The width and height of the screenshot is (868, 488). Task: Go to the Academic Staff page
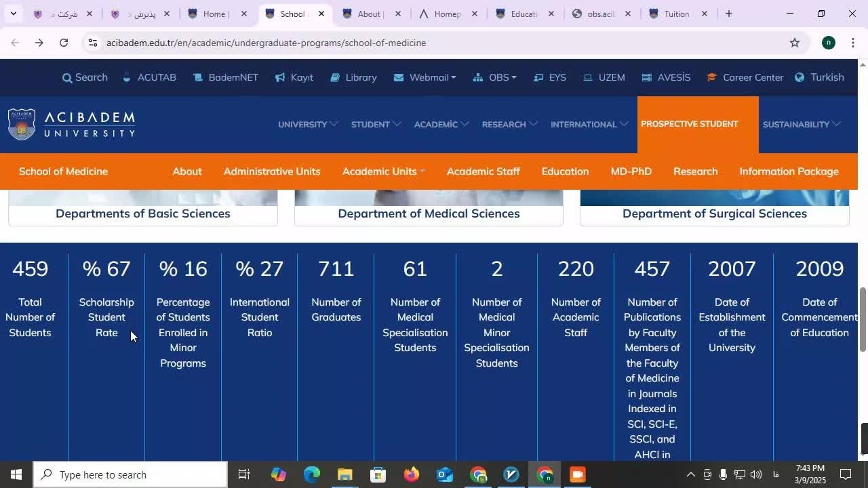pyautogui.click(x=483, y=171)
